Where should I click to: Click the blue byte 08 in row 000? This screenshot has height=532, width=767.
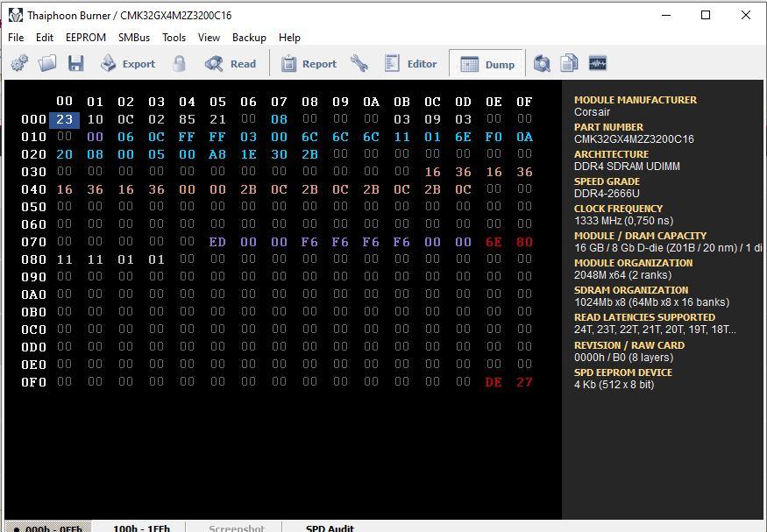[280, 119]
